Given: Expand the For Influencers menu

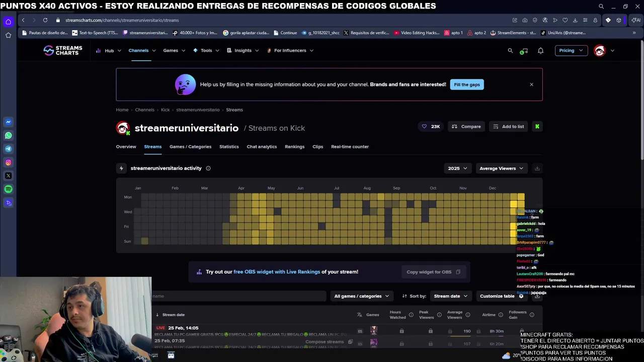Looking at the screenshot, I should click(x=290, y=50).
